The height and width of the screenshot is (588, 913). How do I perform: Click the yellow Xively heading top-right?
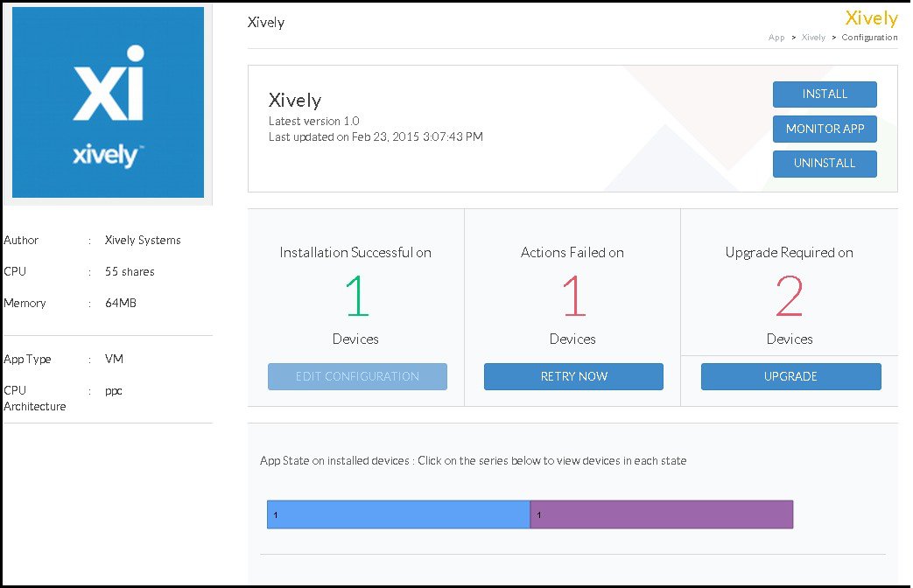[x=871, y=18]
